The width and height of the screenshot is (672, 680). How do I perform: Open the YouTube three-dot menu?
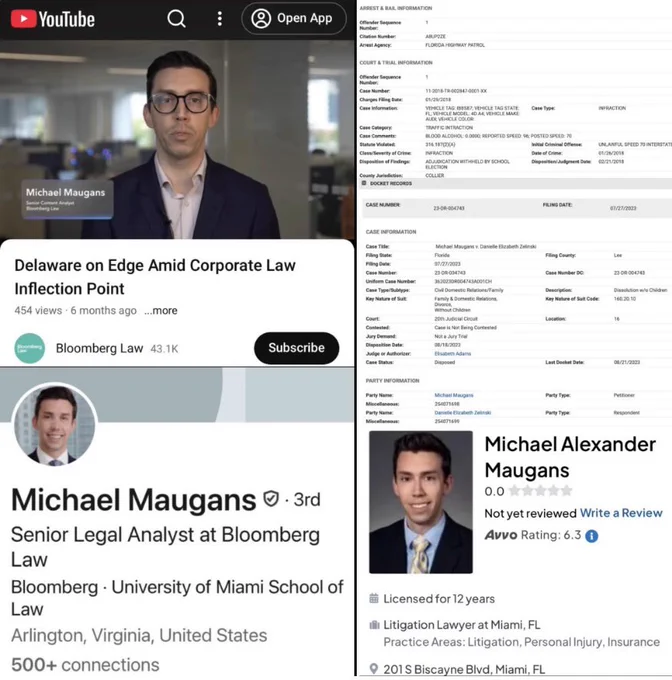click(220, 18)
